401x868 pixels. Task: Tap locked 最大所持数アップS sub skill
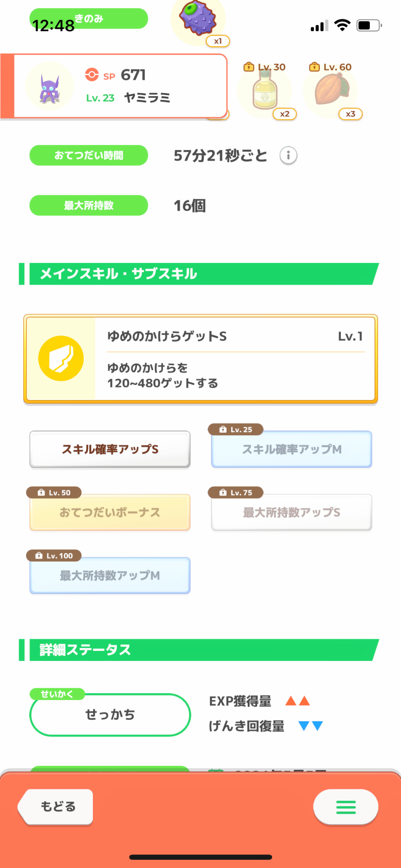pos(292,512)
